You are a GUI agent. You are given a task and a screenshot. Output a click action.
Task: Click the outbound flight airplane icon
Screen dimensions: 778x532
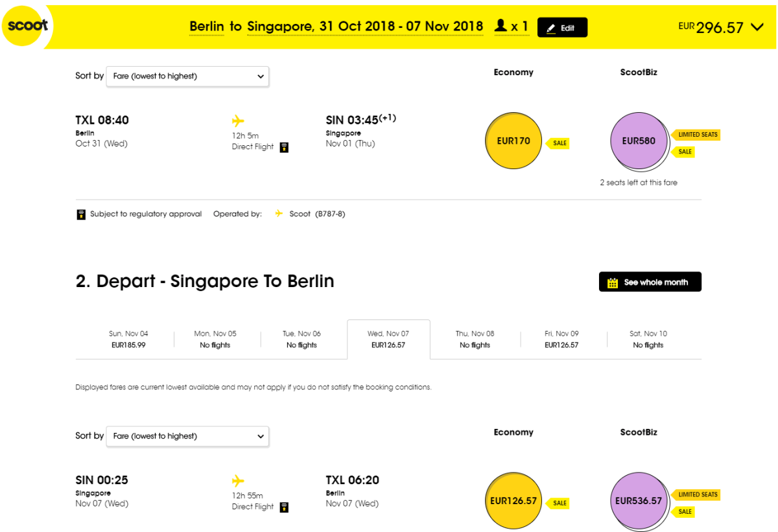pyautogui.click(x=238, y=121)
